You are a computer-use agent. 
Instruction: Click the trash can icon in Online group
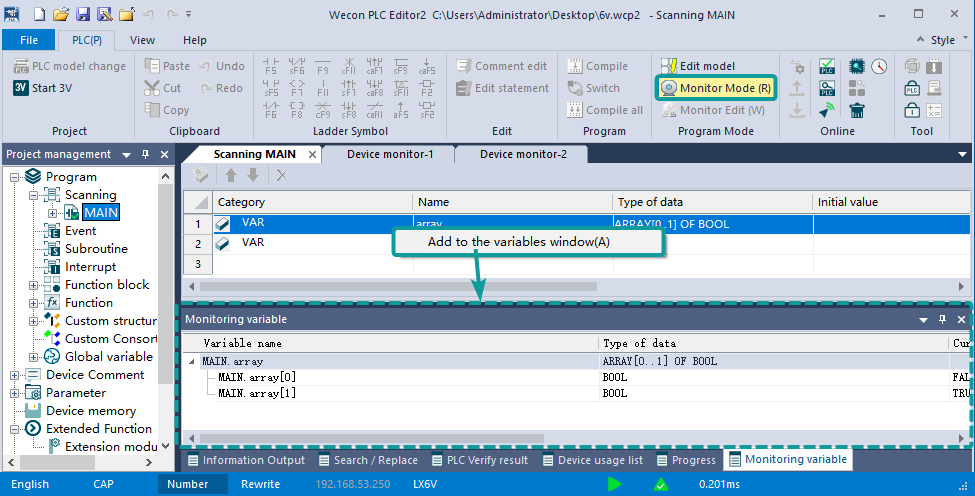pos(857,110)
